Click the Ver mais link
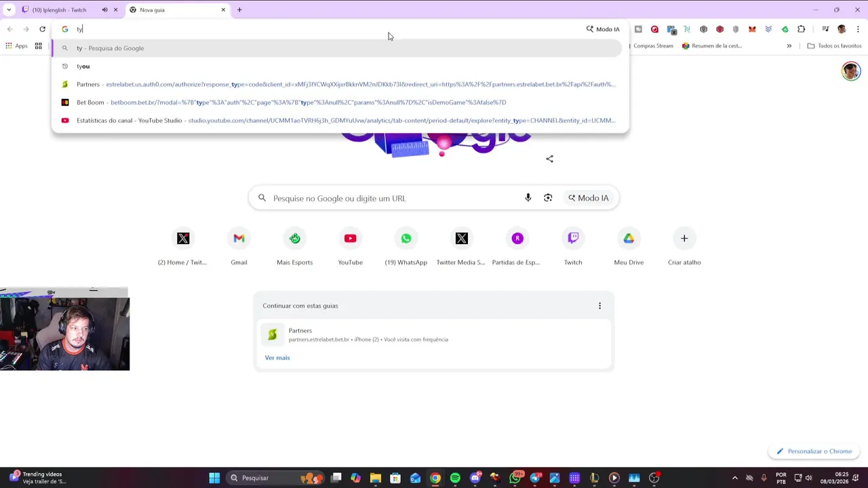Screen dimensions: 868x488 pyautogui.click(x=277, y=358)
